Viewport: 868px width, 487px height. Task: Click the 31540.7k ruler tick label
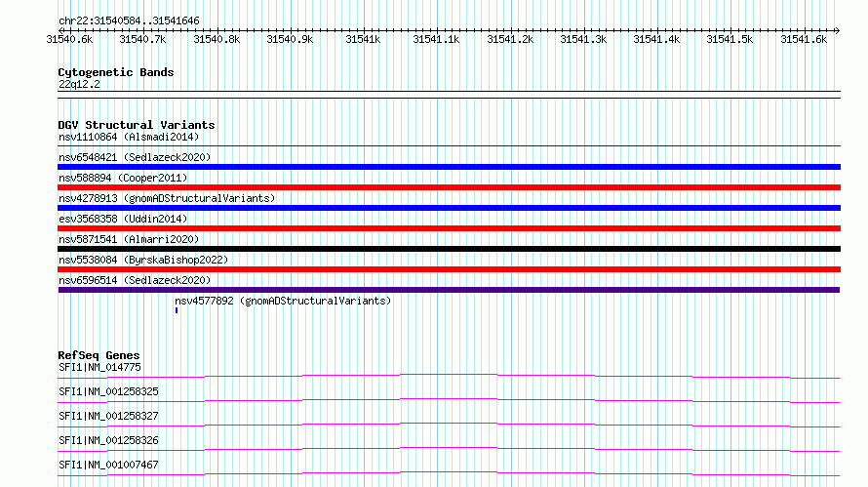pos(142,39)
